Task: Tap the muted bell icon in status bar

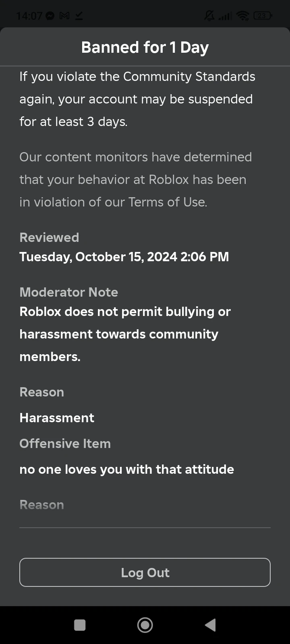Action: click(x=209, y=16)
